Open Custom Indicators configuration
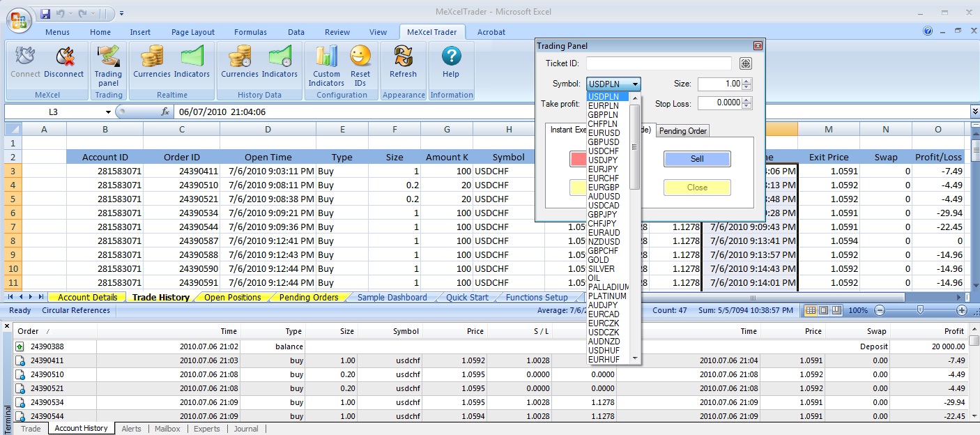This screenshot has height=435, width=980. point(326,66)
